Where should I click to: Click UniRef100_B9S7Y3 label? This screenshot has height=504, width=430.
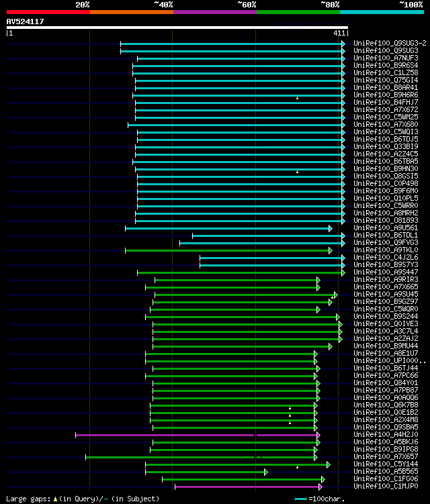tap(386, 265)
